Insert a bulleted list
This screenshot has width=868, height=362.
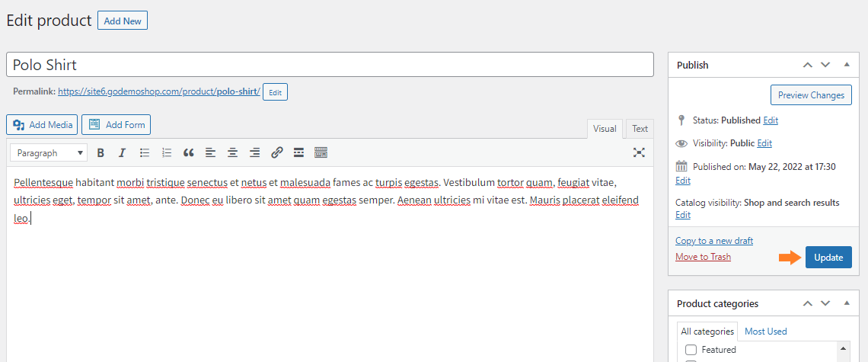145,153
